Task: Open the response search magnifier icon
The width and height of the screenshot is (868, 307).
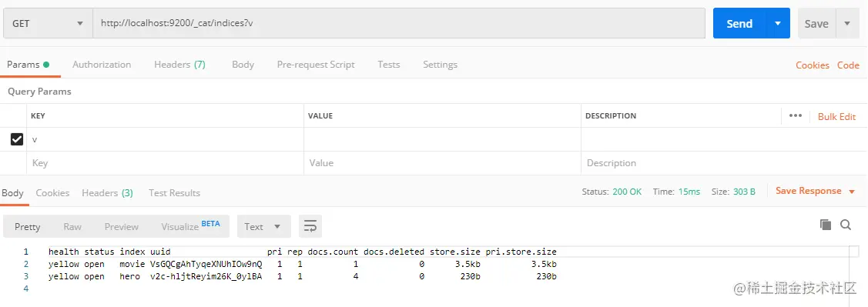Action: pyautogui.click(x=846, y=224)
